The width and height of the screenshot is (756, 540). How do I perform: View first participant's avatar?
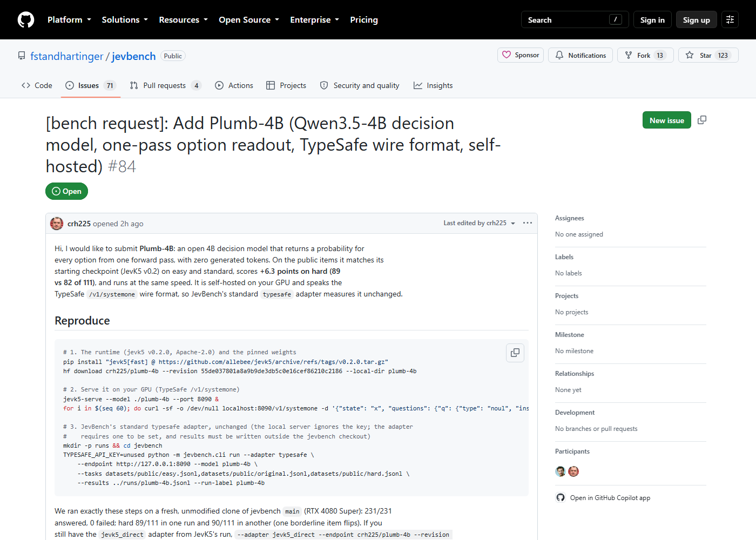click(x=561, y=471)
